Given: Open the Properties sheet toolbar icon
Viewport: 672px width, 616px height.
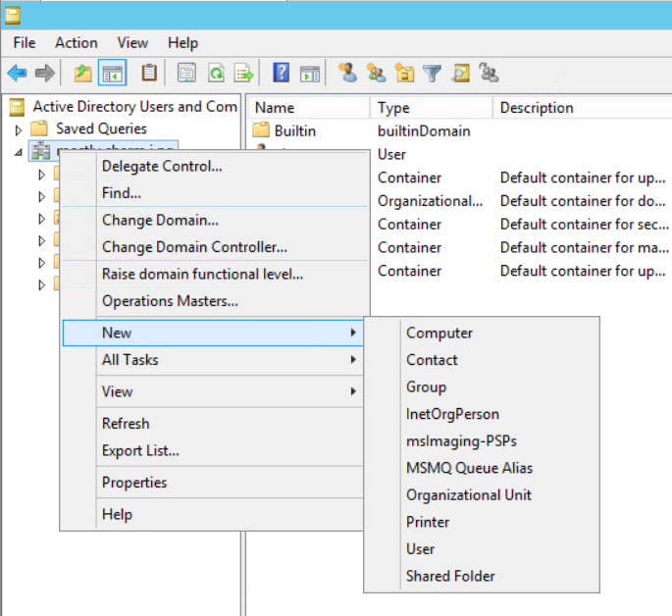Looking at the screenshot, I should coord(186,73).
